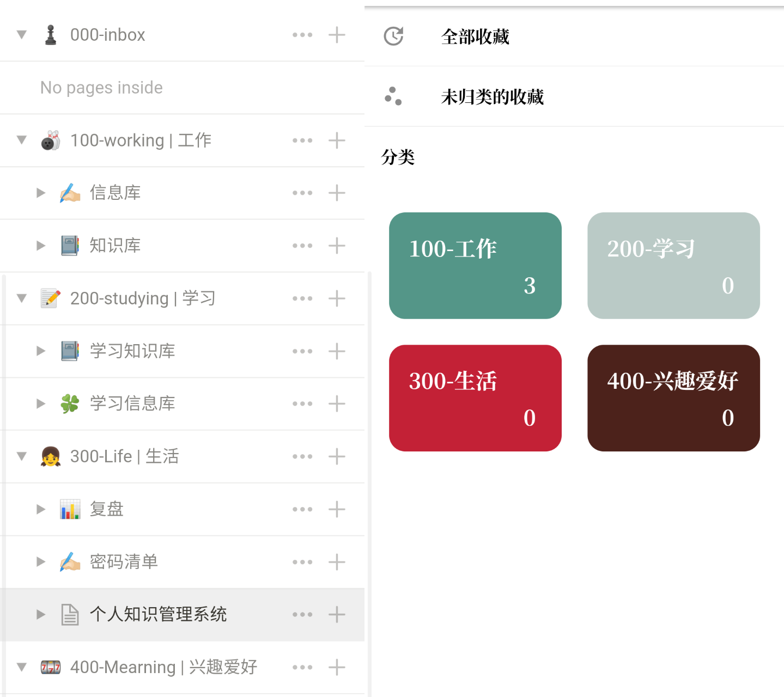Open more options for 学习信息库
Screen dimensions: 784x697
302,404
